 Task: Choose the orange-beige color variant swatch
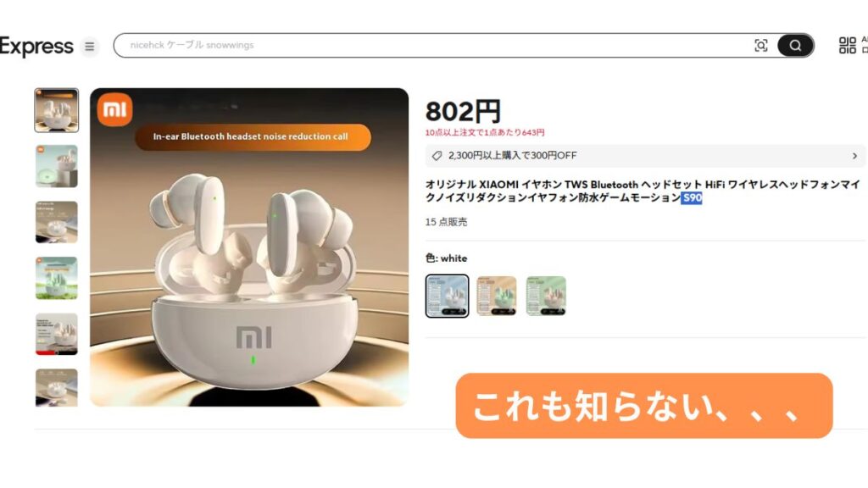pos(497,296)
